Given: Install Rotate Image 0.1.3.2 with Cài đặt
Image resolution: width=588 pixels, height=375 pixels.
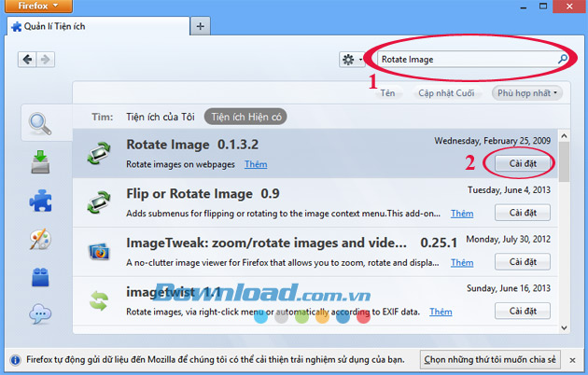Looking at the screenshot, I should tap(523, 163).
